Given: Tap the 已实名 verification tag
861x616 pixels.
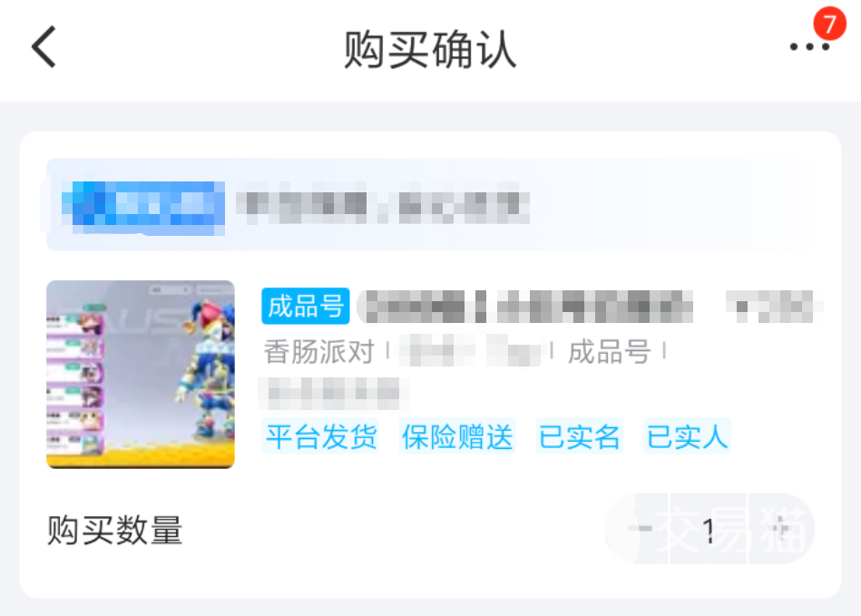Looking at the screenshot, I should pyautogui.click(x=579, y=436).
